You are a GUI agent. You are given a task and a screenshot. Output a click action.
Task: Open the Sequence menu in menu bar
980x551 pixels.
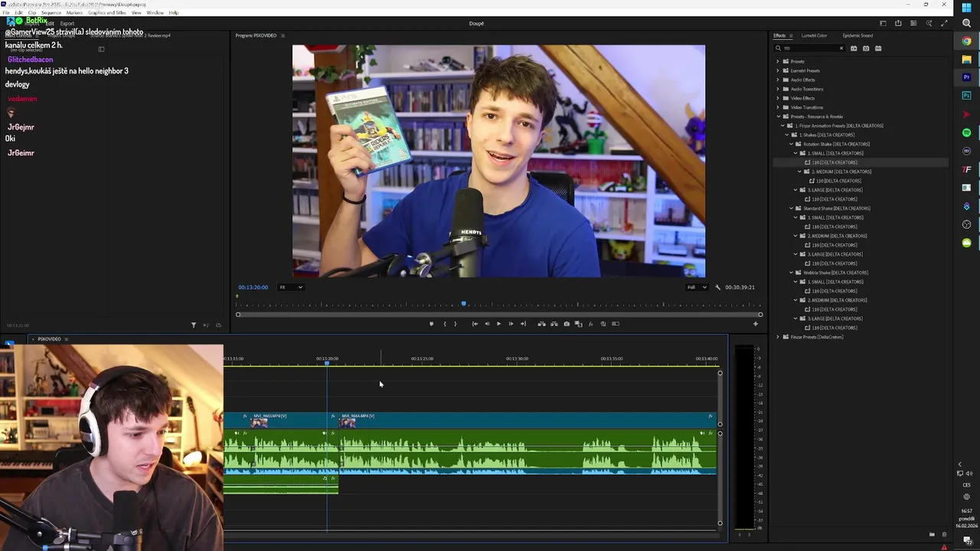(51, 13)
